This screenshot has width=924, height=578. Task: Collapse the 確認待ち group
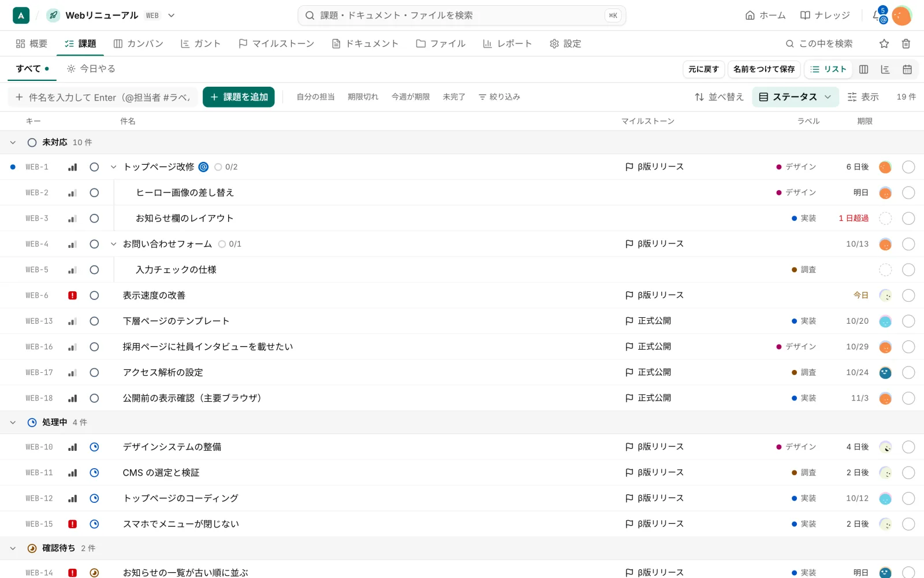[13, 548]
